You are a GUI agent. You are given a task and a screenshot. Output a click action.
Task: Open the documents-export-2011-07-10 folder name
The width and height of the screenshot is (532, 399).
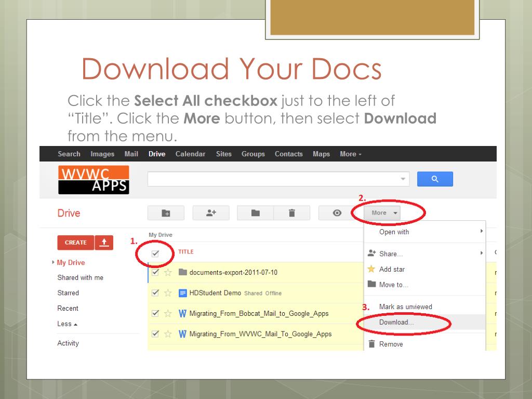233,272
